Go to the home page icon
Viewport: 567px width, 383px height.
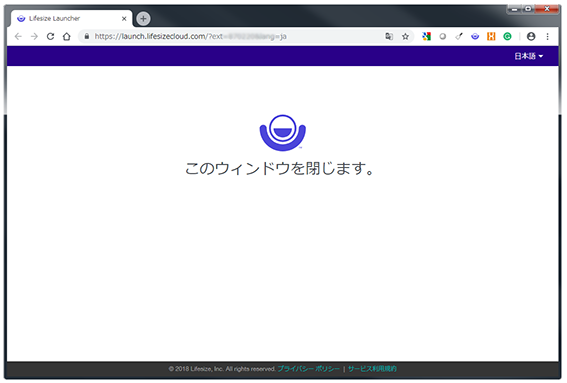pos(67,37)
